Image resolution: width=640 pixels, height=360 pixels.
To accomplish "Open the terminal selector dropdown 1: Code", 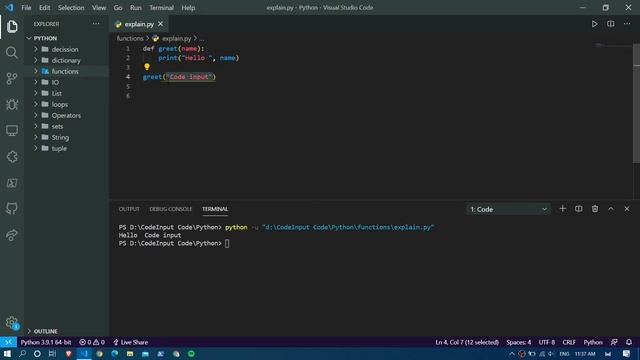I will (x=508, y=209).
